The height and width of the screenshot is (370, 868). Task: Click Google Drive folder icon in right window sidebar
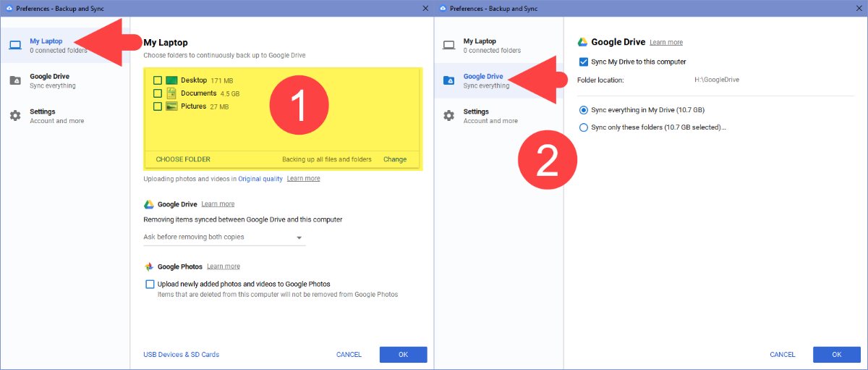coord(448,80)
